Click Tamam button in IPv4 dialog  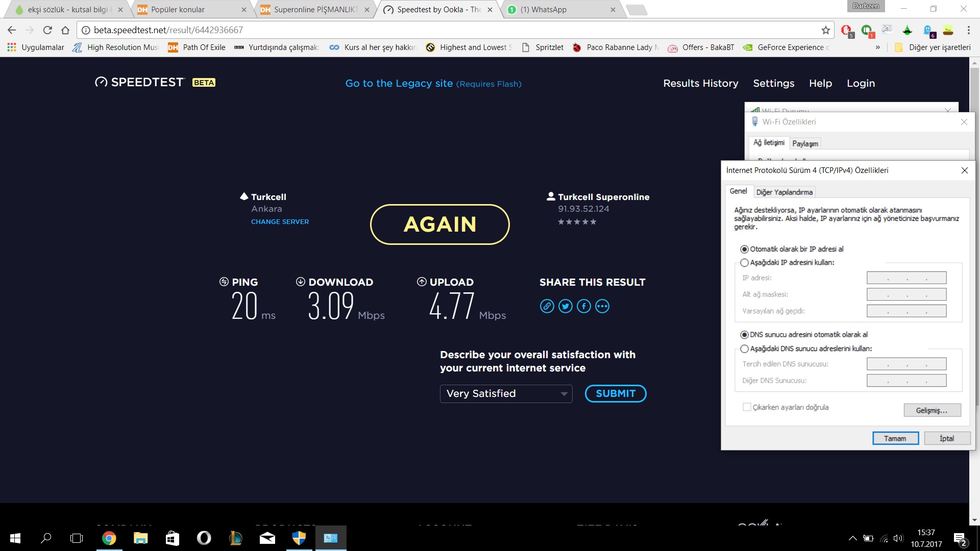(895, 438)
